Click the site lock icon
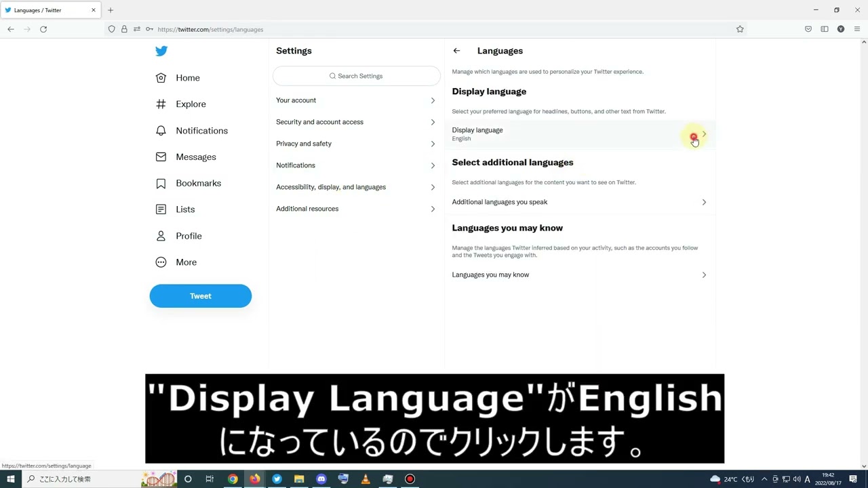The image size is (868, 488). tap(124, 29)
